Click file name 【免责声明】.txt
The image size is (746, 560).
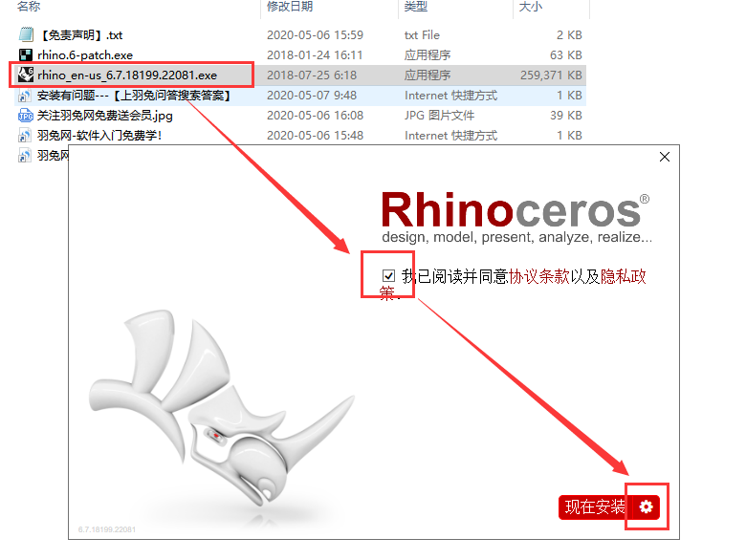coord(80,35)
